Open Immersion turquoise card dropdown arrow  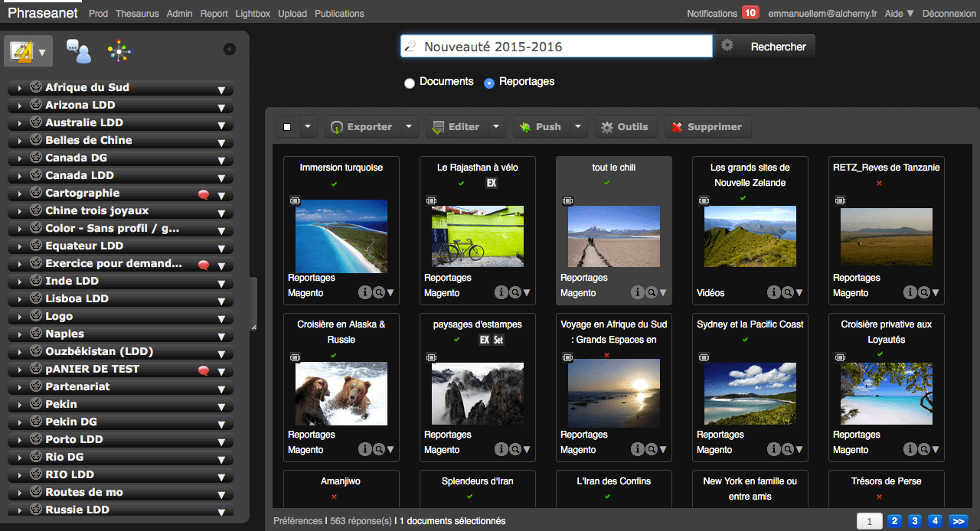(390, 292)
